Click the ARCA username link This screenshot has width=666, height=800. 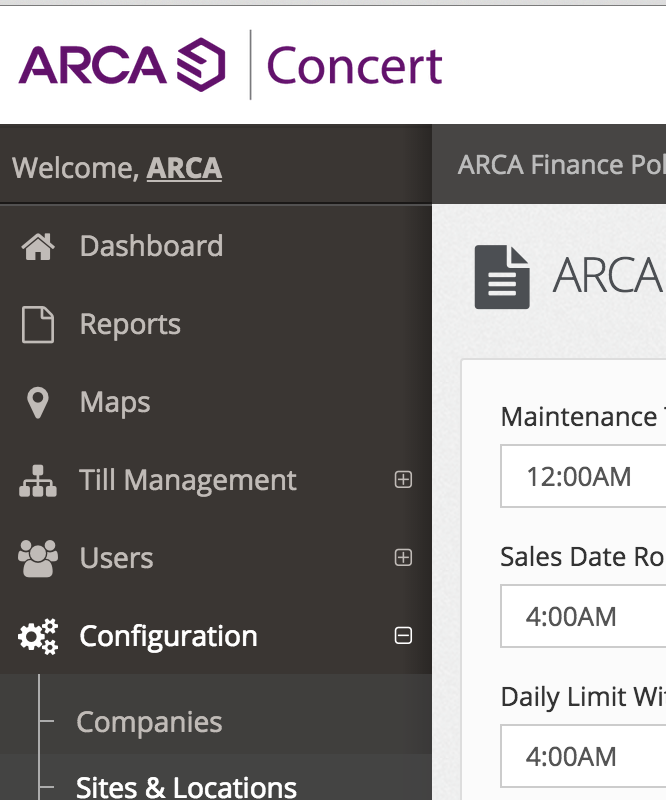[x=184, y=168]
